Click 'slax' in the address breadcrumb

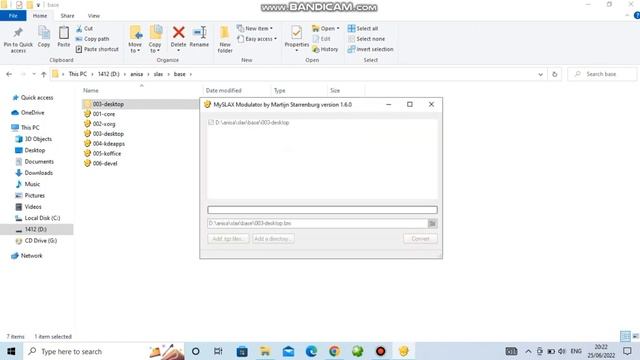158,74
